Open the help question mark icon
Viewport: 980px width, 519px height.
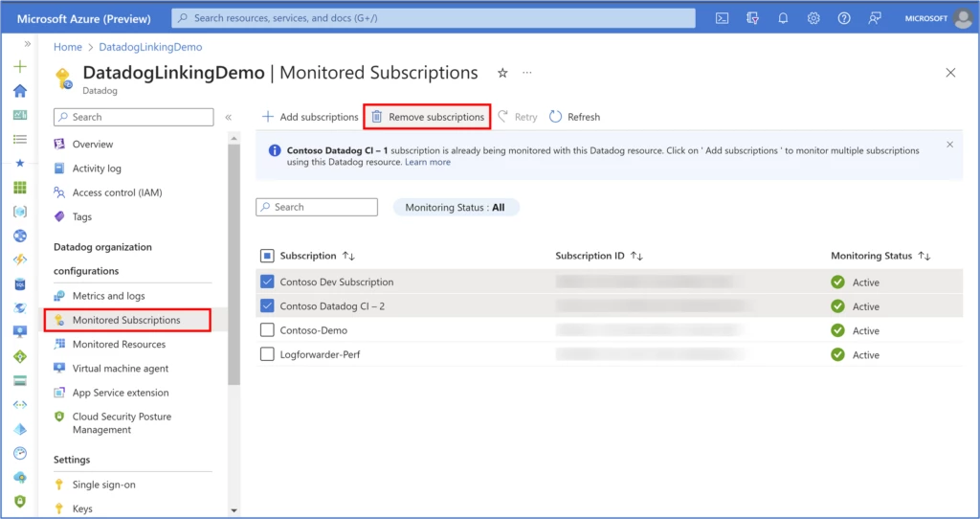844,18
